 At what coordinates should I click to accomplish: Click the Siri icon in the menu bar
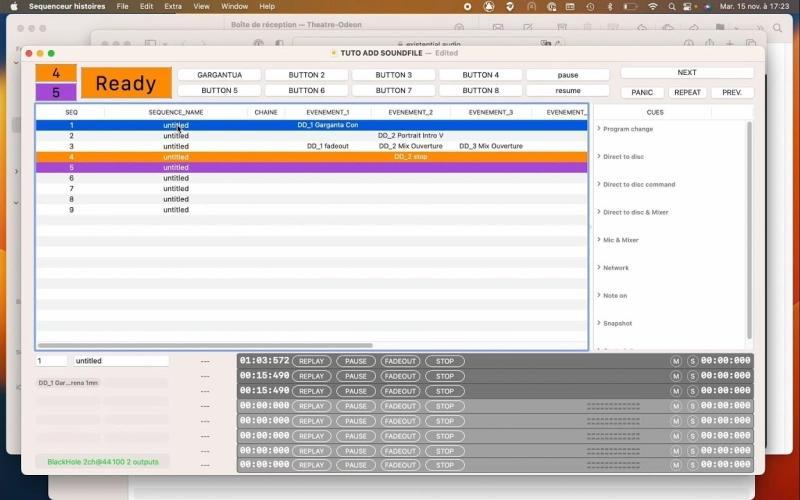click(707, 7)
